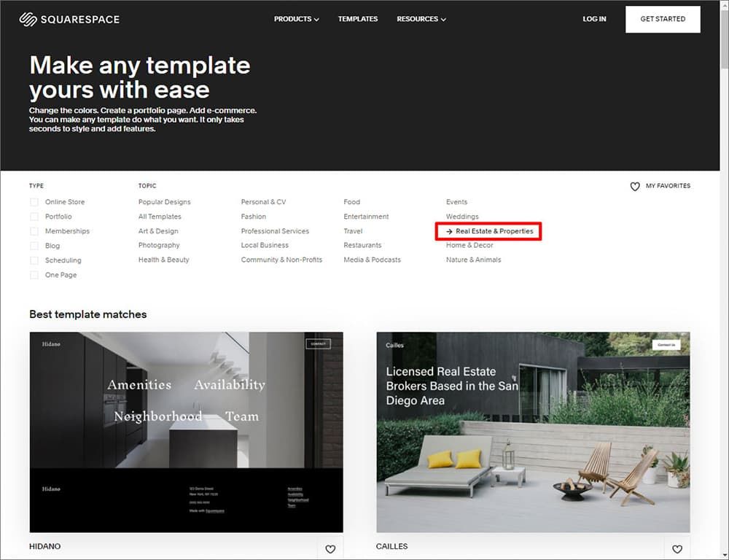Choose the Restaurants topic
729x560 pixels.
point(362,245)
